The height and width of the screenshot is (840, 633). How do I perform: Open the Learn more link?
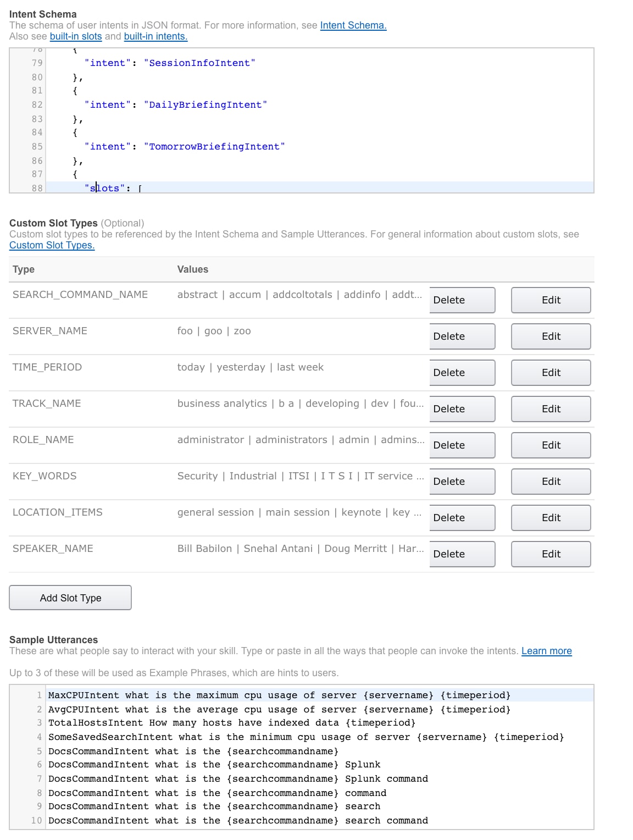click(547, 651)
